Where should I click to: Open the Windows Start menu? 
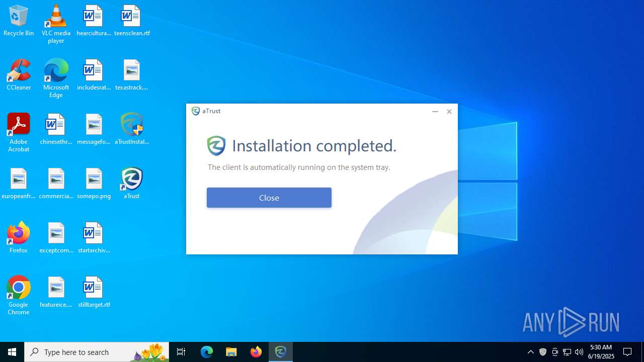[x=12, y=352]
